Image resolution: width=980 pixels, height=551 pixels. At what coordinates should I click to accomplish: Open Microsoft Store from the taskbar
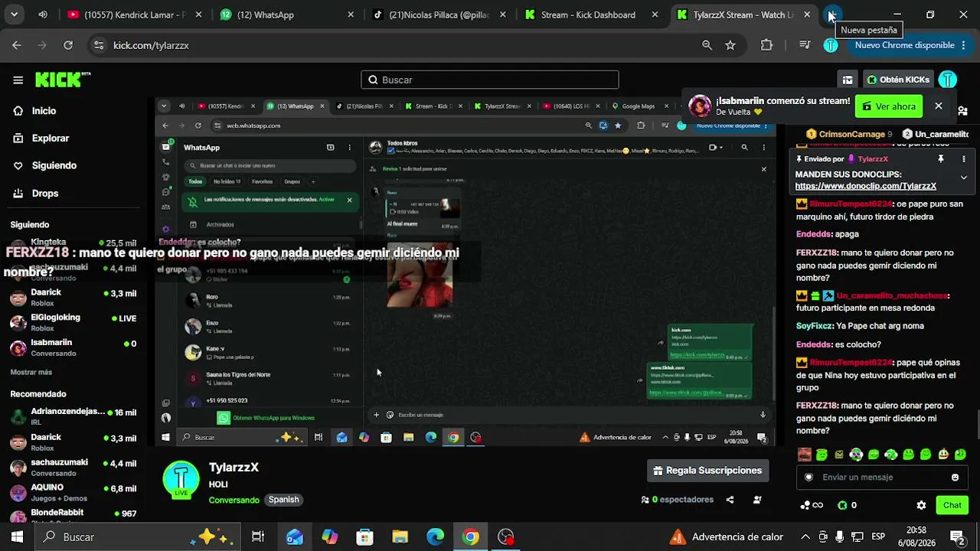click(x=364, y=537)
